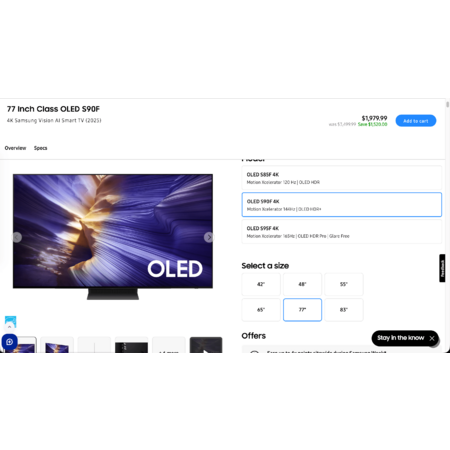Image resolution: width=450 pixels, height=450 pixels.
Task: Switch to the Overview tab
Action: (x=15, y=148)
